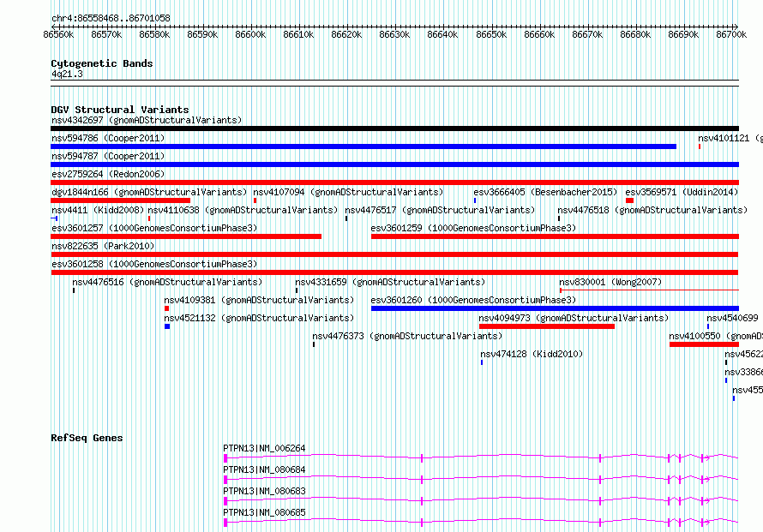
Task: Select the nsv594786 (Cooper2011) blue bar
Action: pyautogui.click(x=363, y=146)
